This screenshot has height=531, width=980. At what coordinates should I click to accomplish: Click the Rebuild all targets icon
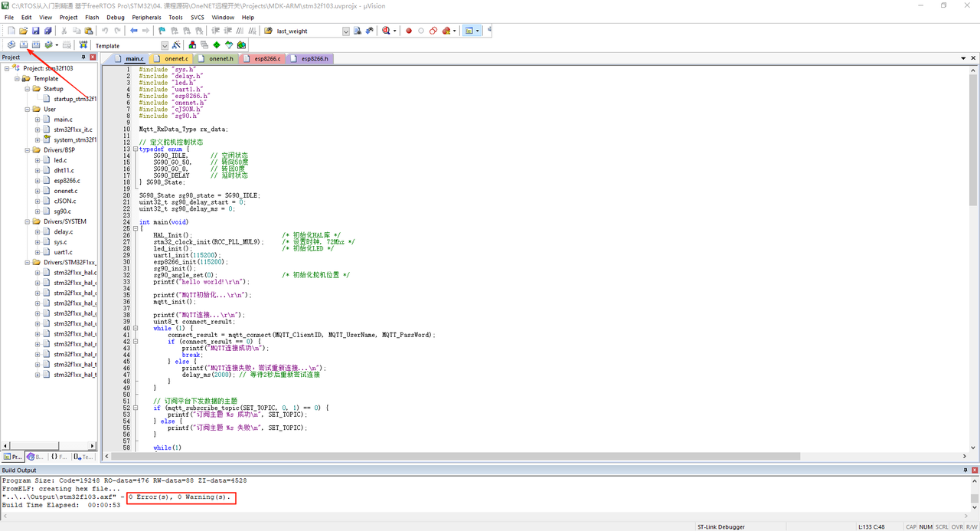tap(35, 45)
